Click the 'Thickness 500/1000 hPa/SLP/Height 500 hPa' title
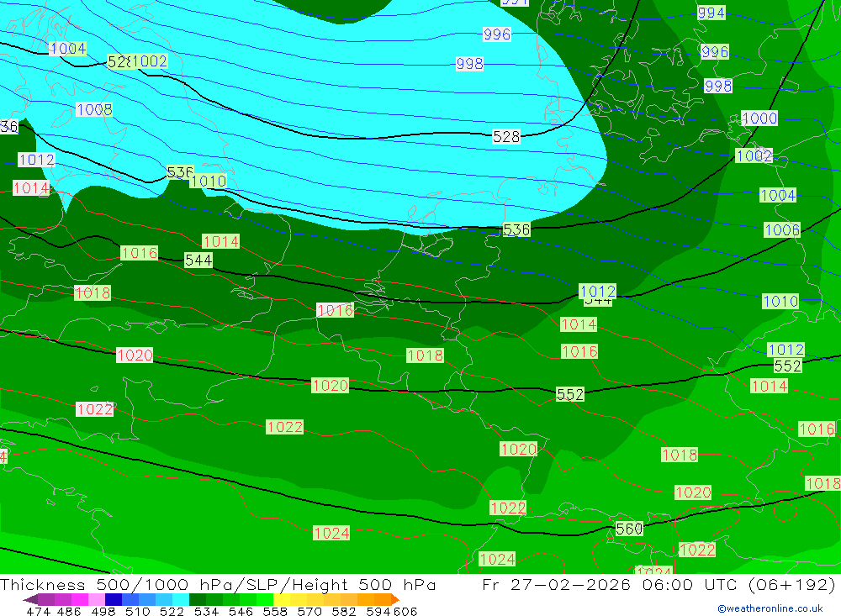Screen dimensions: 841x616 click(x=218, y=585)
